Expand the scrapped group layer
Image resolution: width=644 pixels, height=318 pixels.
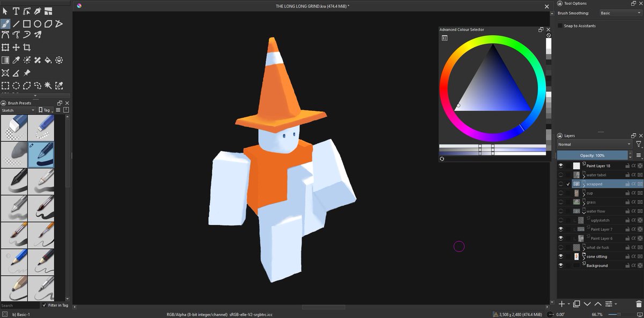[583, 185]
